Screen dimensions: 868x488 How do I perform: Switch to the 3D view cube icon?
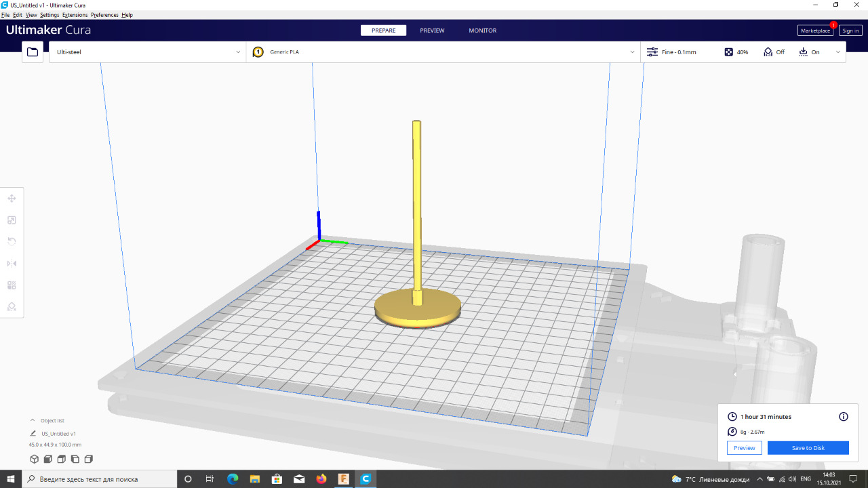click(35, 460)
